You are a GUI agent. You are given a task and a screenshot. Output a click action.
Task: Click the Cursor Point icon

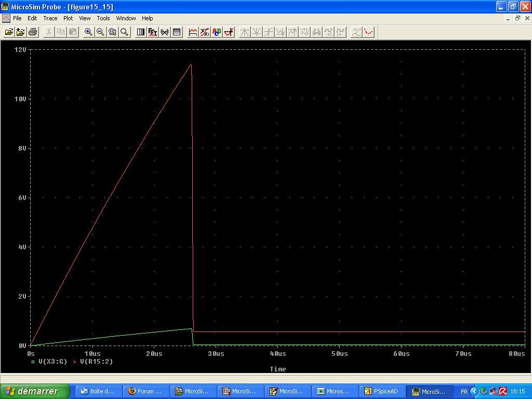click(305, 32)
